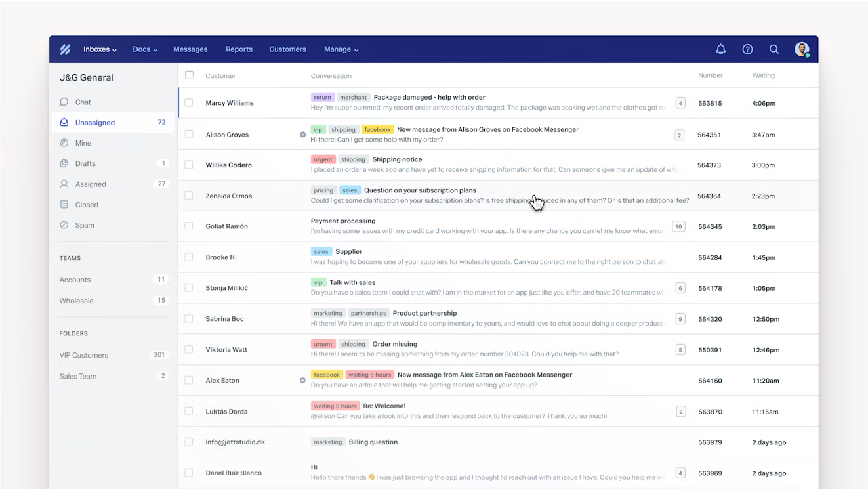The width and height of the screenshot is (868, 489).
Task: Click the Closed conversations icon
Action: click(x=63, y=204)
